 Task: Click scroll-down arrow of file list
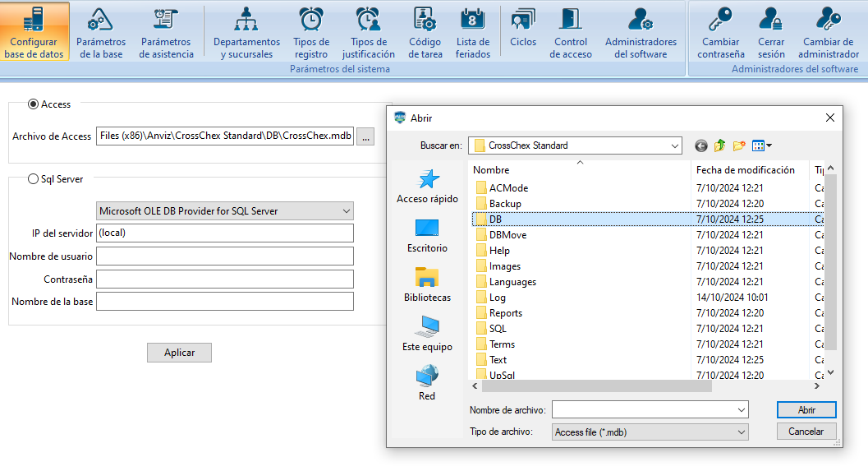tap(829, 373)
